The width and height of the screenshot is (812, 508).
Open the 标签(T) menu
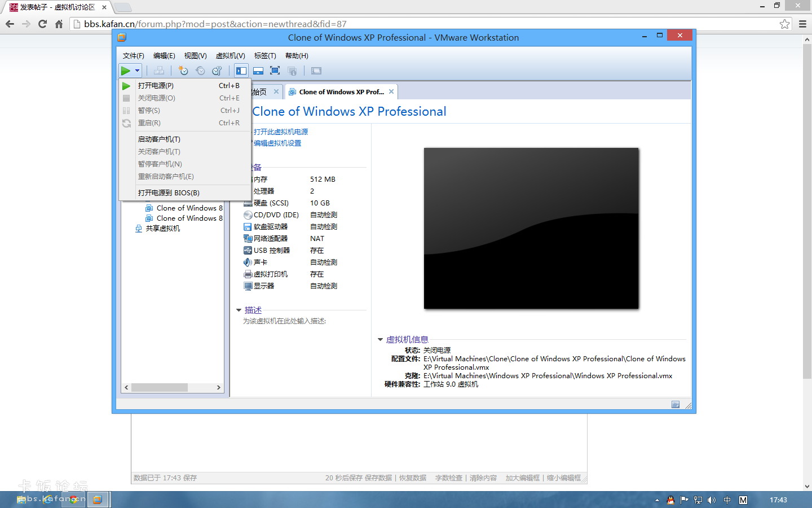click(x=265, y=56)
